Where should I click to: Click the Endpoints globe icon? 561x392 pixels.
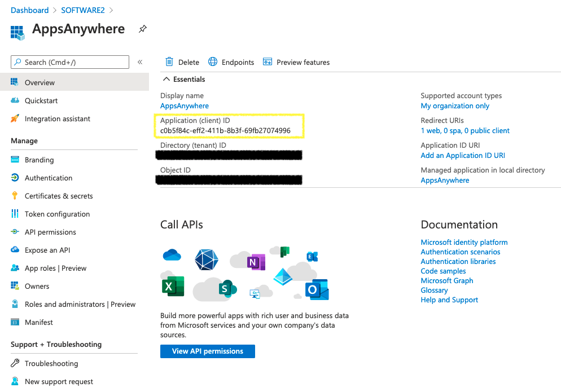pos(213,62)
